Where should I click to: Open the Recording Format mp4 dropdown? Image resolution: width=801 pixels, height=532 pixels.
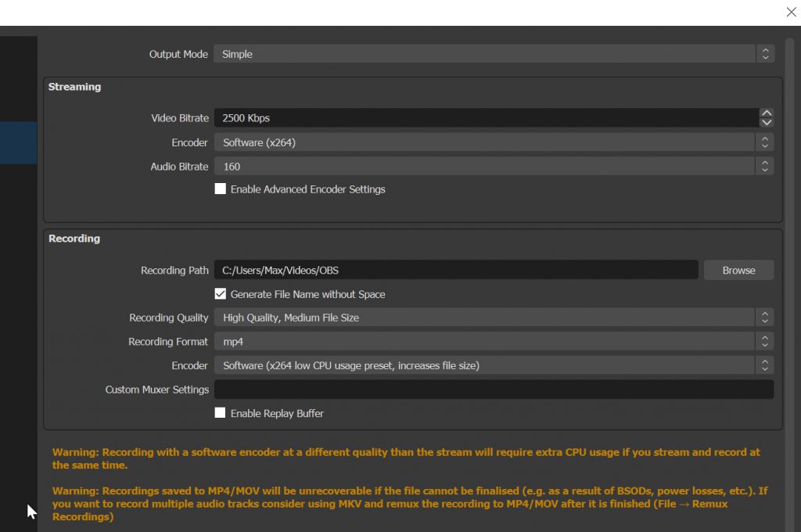tap(485, 342)
